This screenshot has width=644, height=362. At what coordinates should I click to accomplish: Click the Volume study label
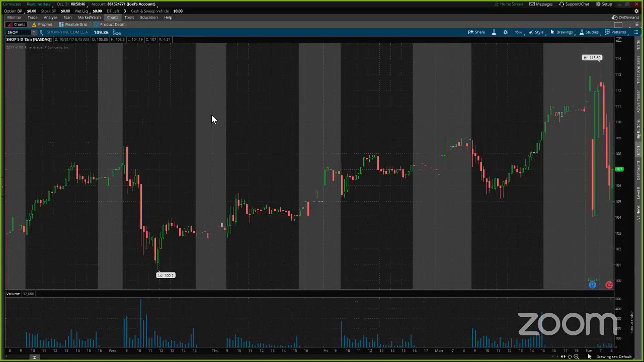13,294
